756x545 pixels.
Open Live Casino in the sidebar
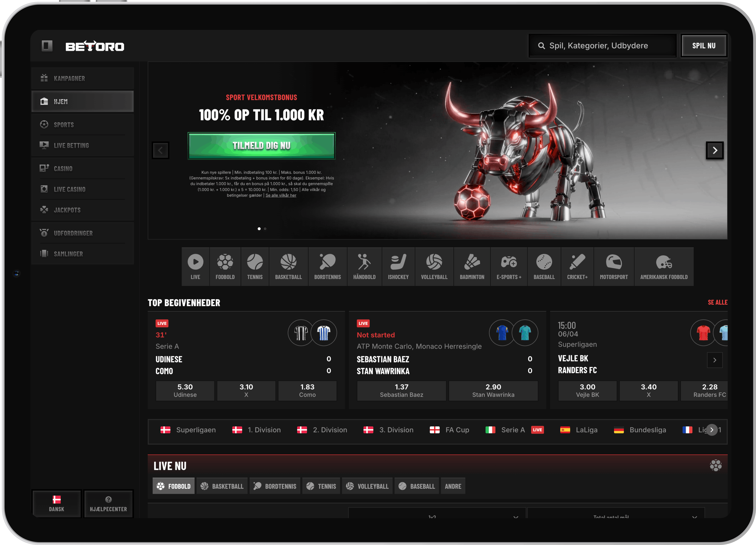click(x=69, y=189)
